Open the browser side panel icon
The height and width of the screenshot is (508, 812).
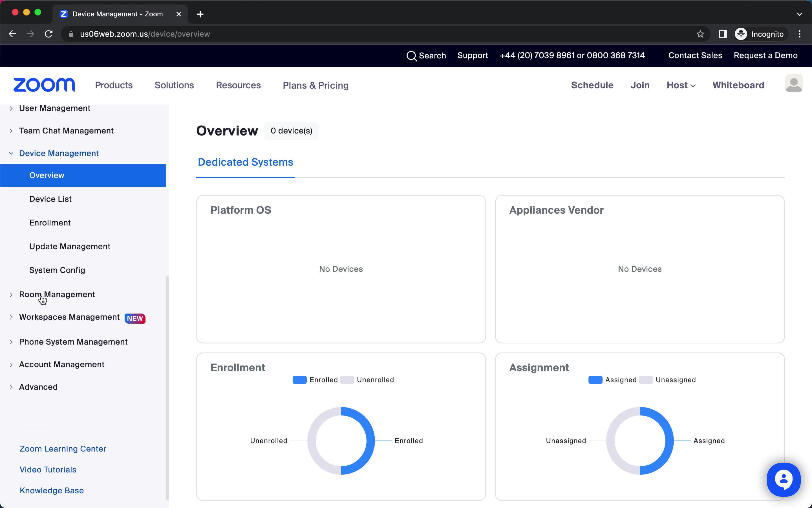coord(723,34)
